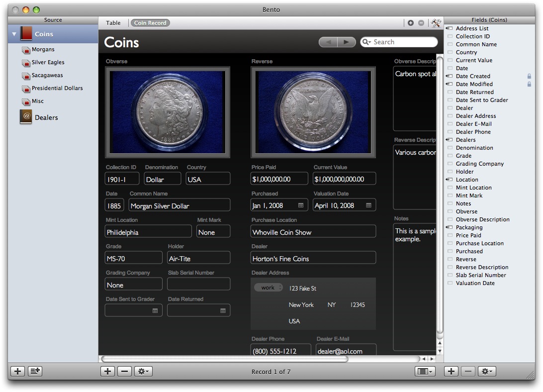Image resolution: width=543 pixels, height=392 pixels.
Task: Click lock icon beside Date Created
Action: coord(529,76)
